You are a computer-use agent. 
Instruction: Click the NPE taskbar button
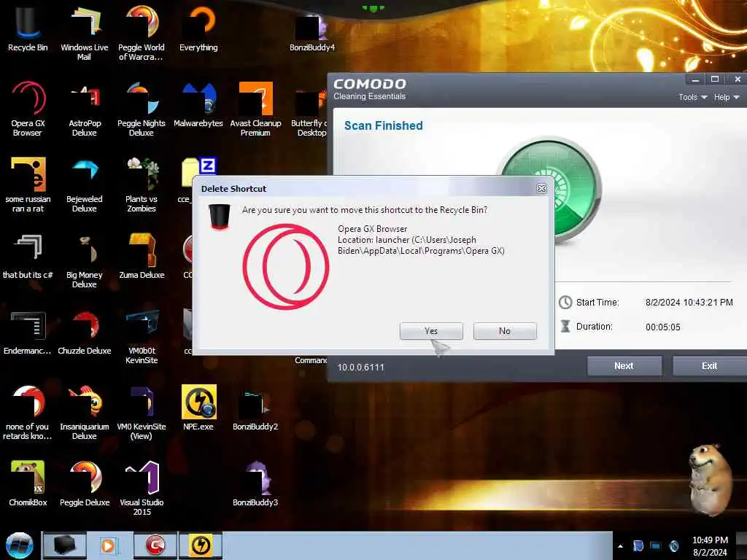click(201, 545)
